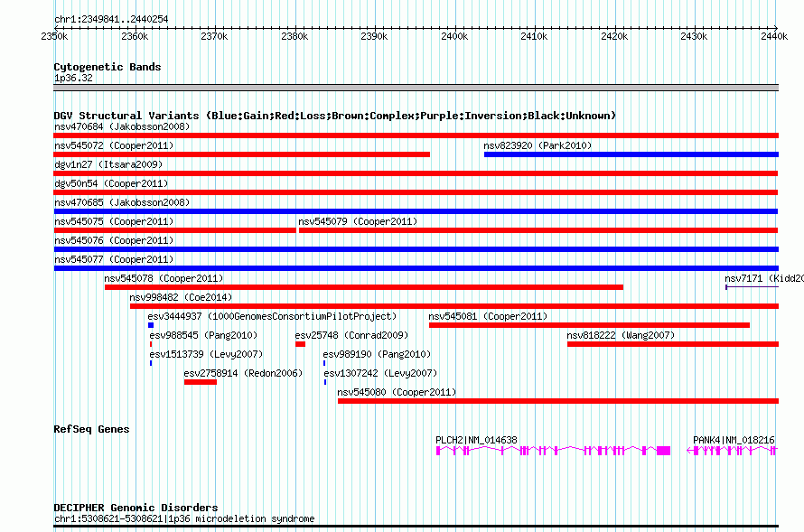Click the small blue esv3444937 variant marker
This screenshot has width=804, height=532.
click(x=151, y=325)
